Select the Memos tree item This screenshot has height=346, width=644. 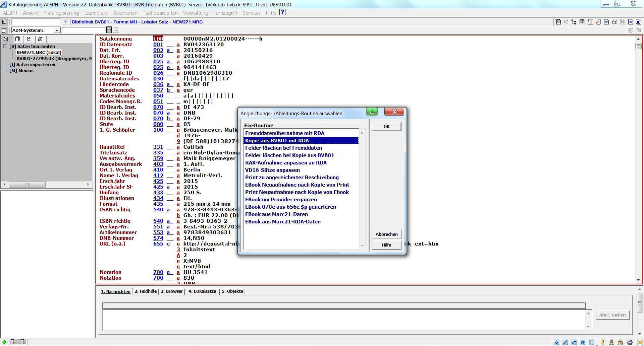point(21,71)
